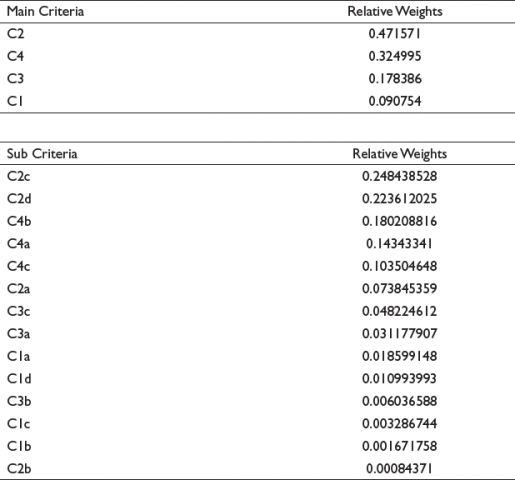Select the C2 main criteria row
The width and height of the screenshot is (515, 480).
pos(257,34)
